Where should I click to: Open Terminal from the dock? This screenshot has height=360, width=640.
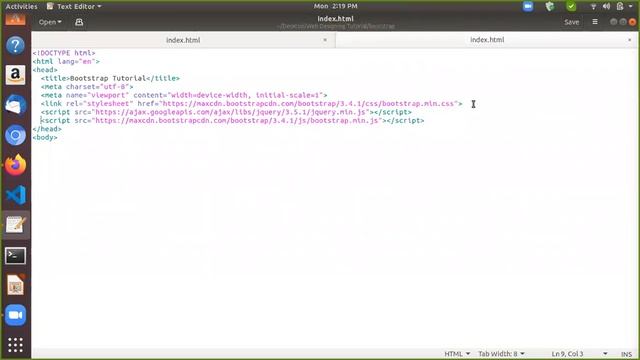16,256
